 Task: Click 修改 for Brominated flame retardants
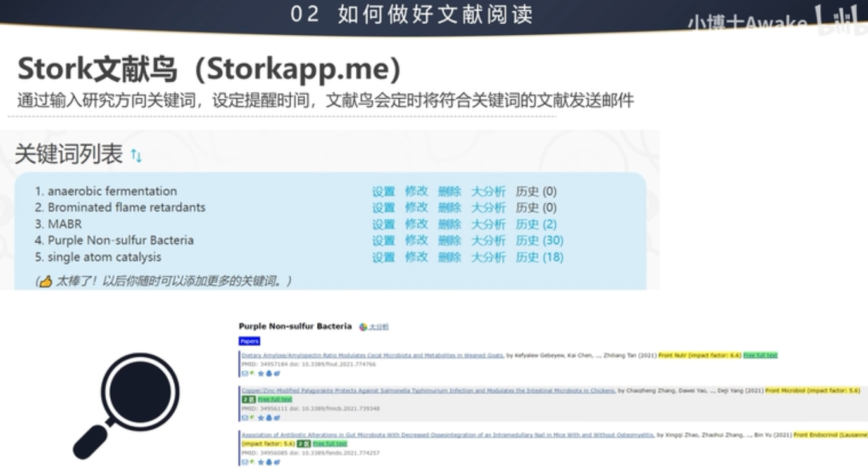(417, 208)
